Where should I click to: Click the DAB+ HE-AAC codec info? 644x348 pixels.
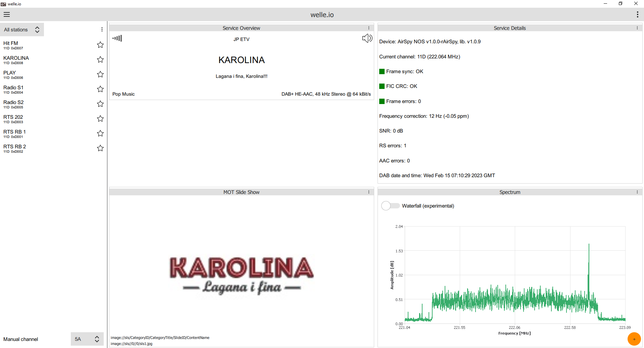(x=326, y=94)
